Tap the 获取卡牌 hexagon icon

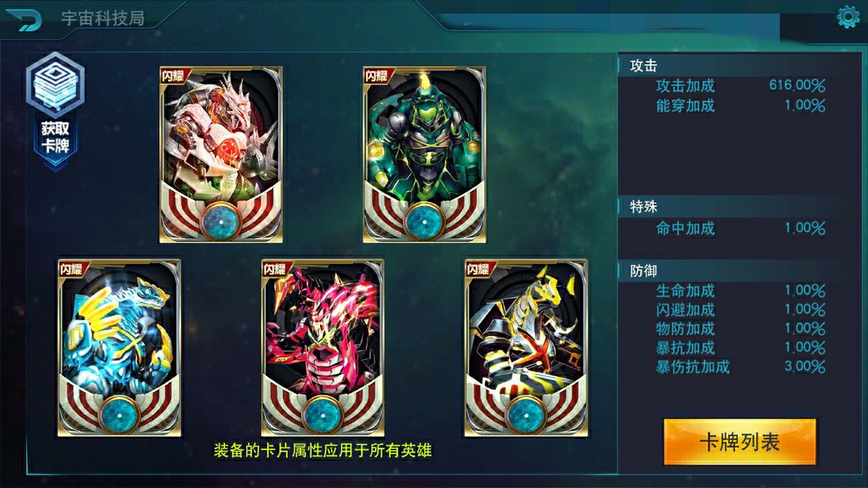[x=55, y=110]
